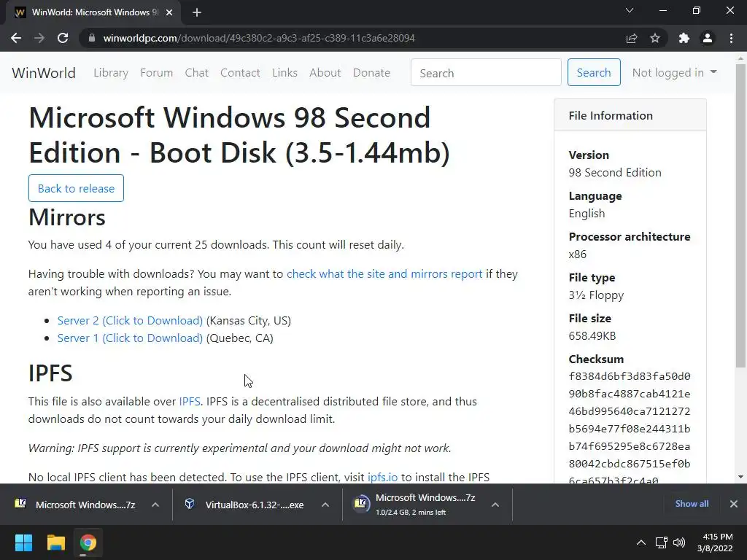747x560 pixels.
Task: Close the WinWorld tab
Action: point(169,12)
